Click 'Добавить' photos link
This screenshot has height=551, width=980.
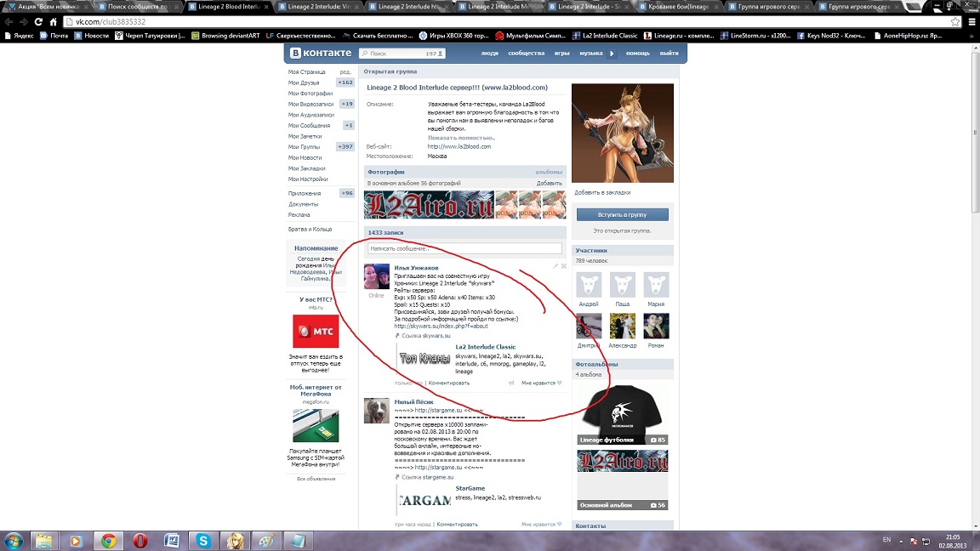pyautogui.click(x=550, y=183)
